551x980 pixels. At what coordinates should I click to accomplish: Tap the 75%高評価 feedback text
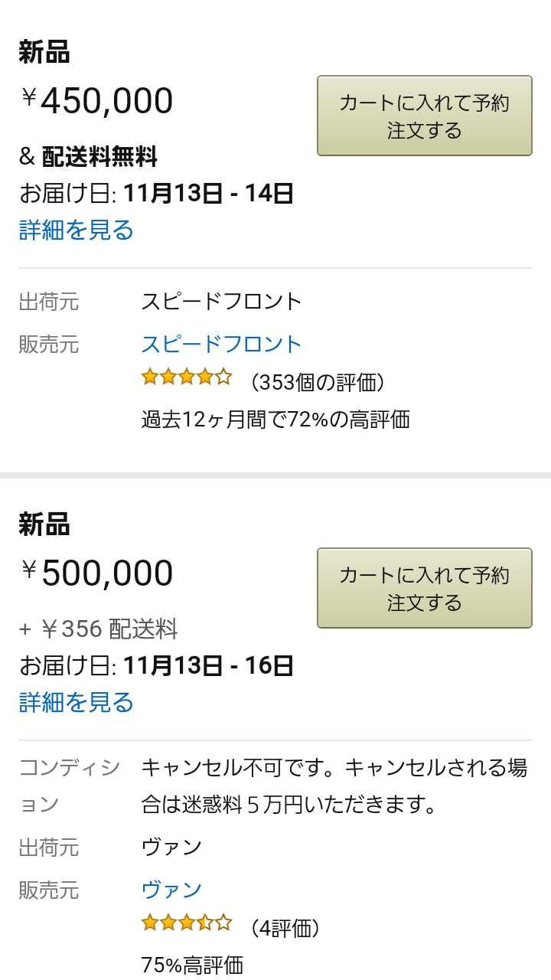[x=192, y=965]
